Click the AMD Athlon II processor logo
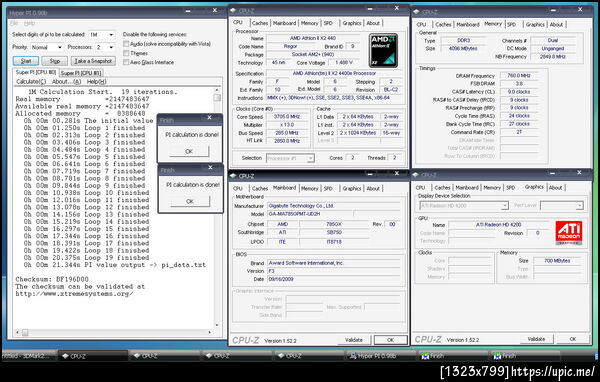This screenshot has width=600, height=382. point(383,50)
